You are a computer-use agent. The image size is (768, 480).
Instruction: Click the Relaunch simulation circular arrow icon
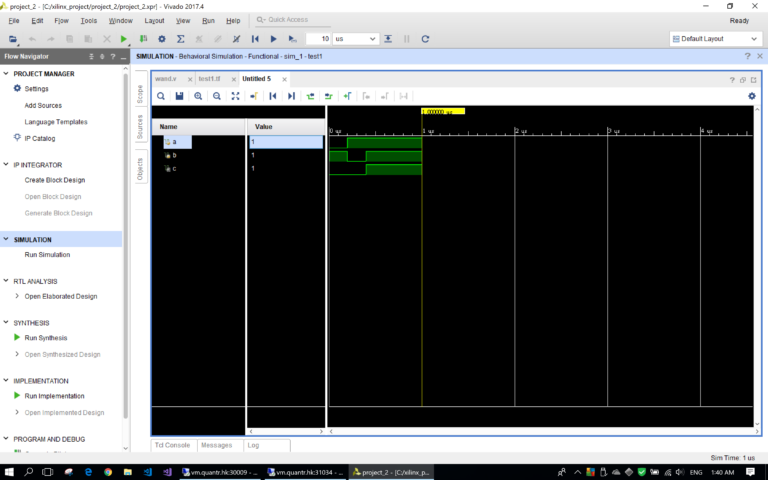tap(425, 39)
